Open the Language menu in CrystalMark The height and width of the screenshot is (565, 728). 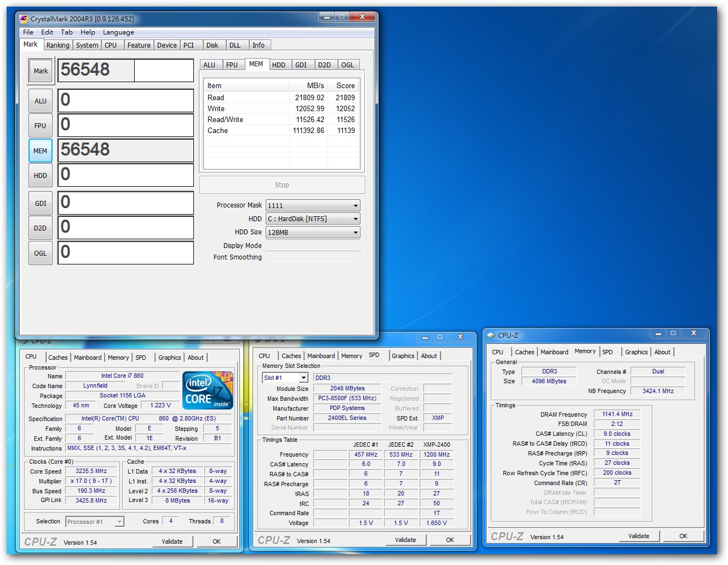pyautogui.click(x=118, y=32)
